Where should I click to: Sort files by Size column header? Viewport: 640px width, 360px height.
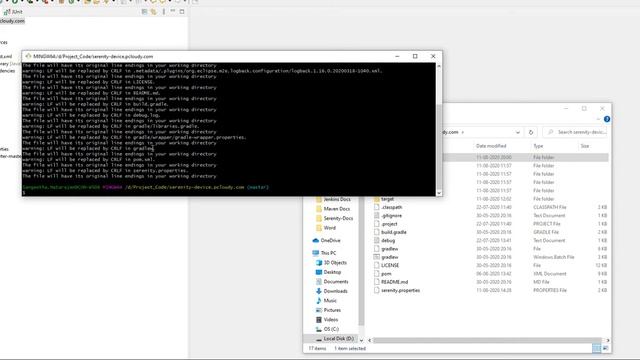coord(585,146)
